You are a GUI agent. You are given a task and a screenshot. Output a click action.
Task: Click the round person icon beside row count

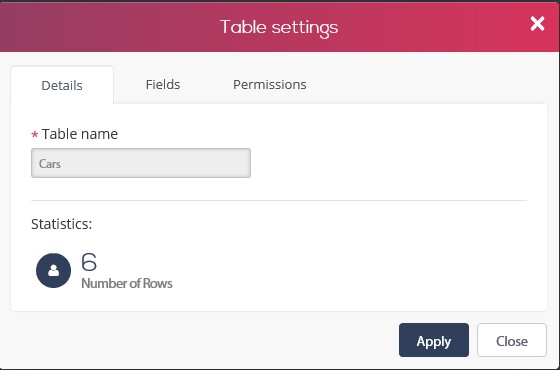[54, 270]
